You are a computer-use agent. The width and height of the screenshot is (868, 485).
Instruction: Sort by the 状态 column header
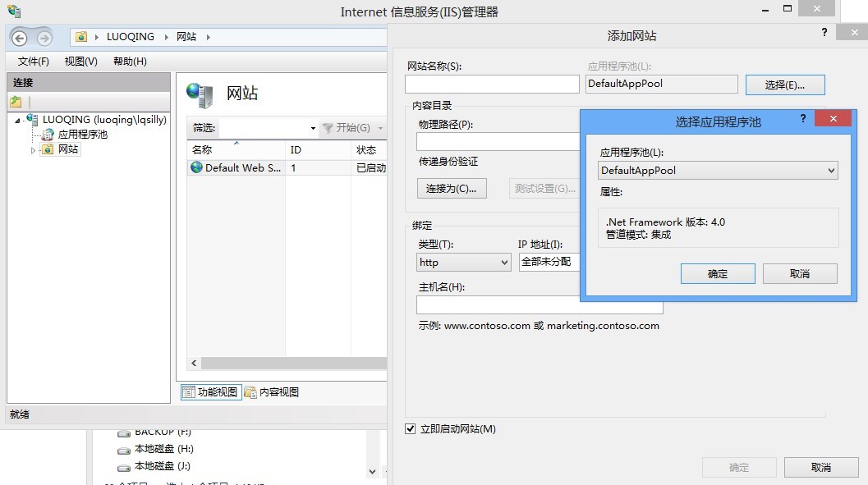[x=369, y=150]
